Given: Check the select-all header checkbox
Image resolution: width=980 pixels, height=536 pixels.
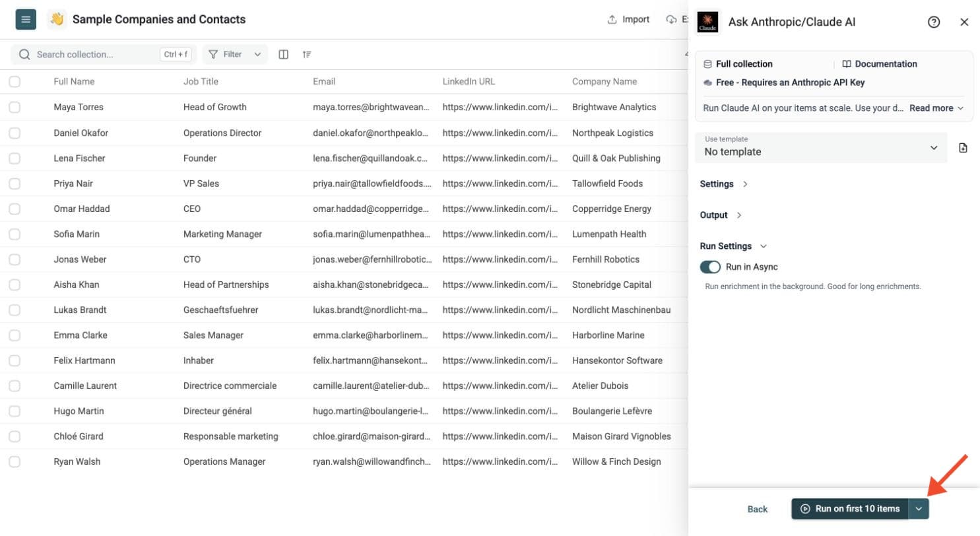Looking at the screenshot, I should pos(15,82).
